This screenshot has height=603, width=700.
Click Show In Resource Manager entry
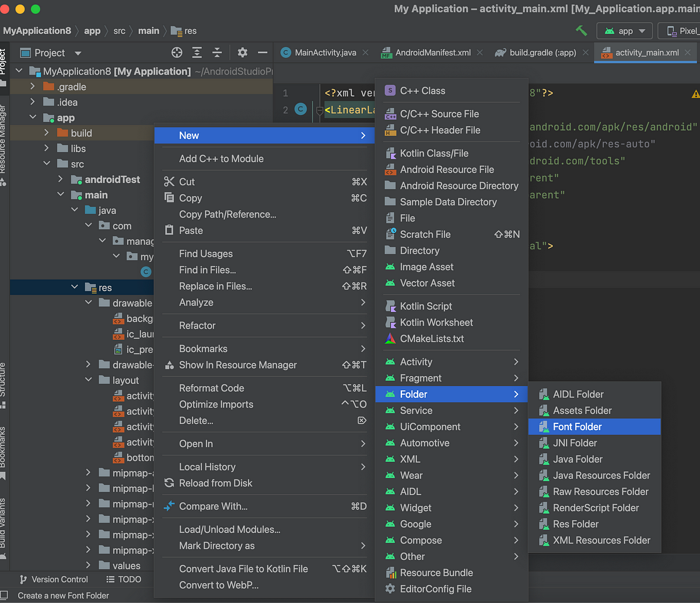[x=264, y=365]
